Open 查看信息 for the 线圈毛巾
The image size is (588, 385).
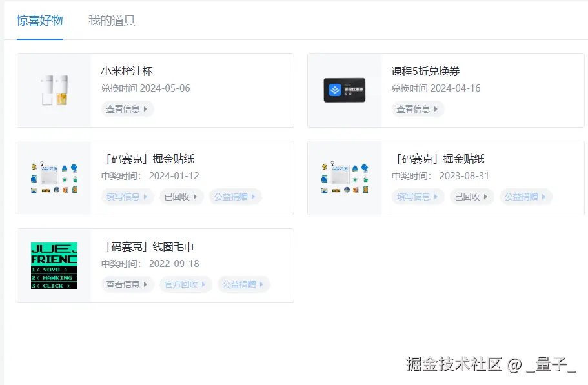coord(127,284)
